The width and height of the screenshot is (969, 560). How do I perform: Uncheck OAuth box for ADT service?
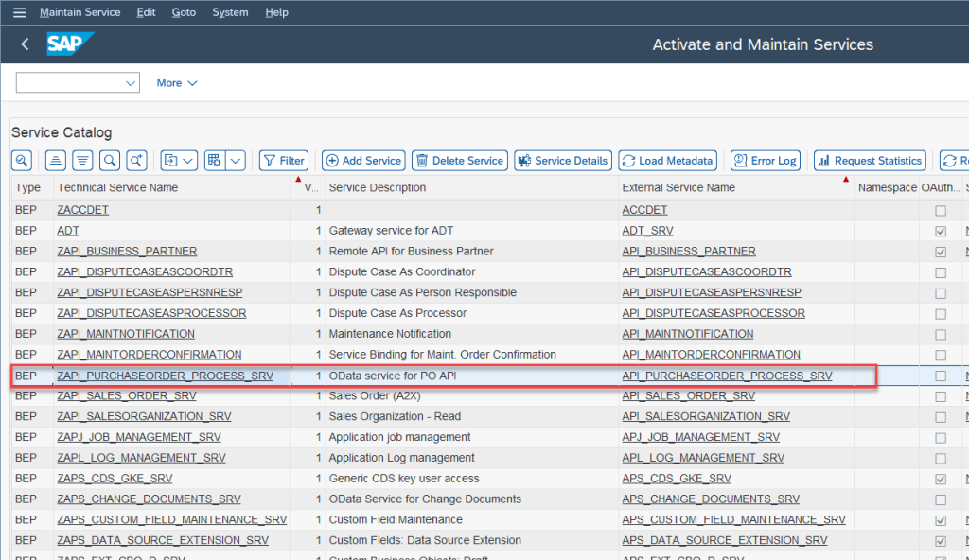(940, 231)
